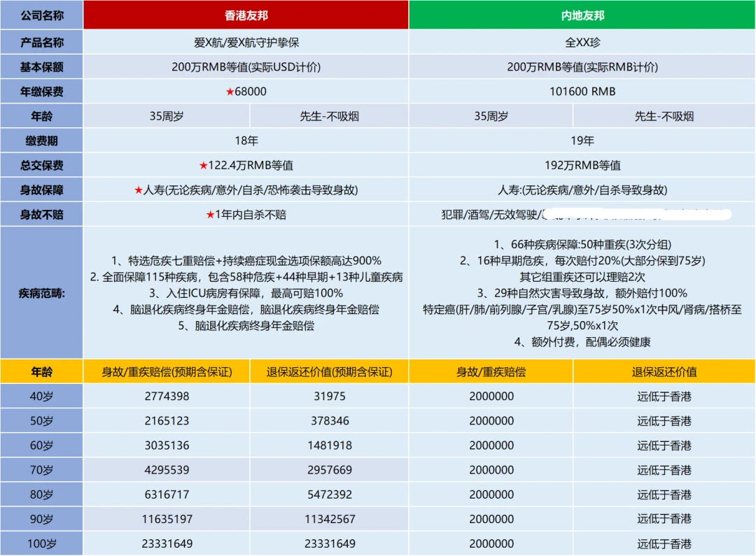Select the 19年 payment period cell
This screenshot has height=556, width=756.
[582, 141]
